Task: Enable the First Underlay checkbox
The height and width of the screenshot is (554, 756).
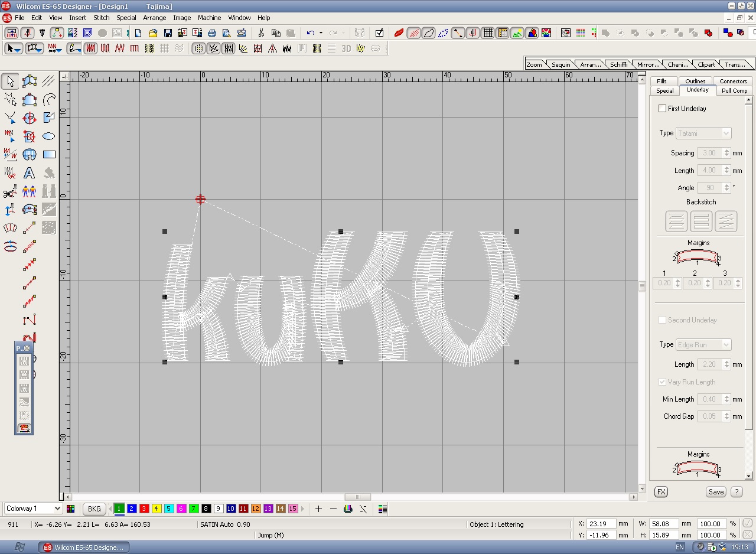Action: 662,109
